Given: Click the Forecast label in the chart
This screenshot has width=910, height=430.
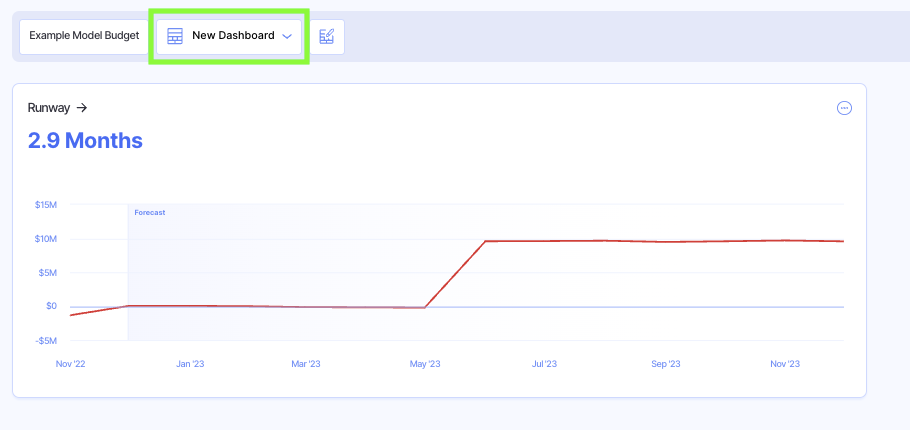Looking at the screenshot, I should tap(150, 213).
